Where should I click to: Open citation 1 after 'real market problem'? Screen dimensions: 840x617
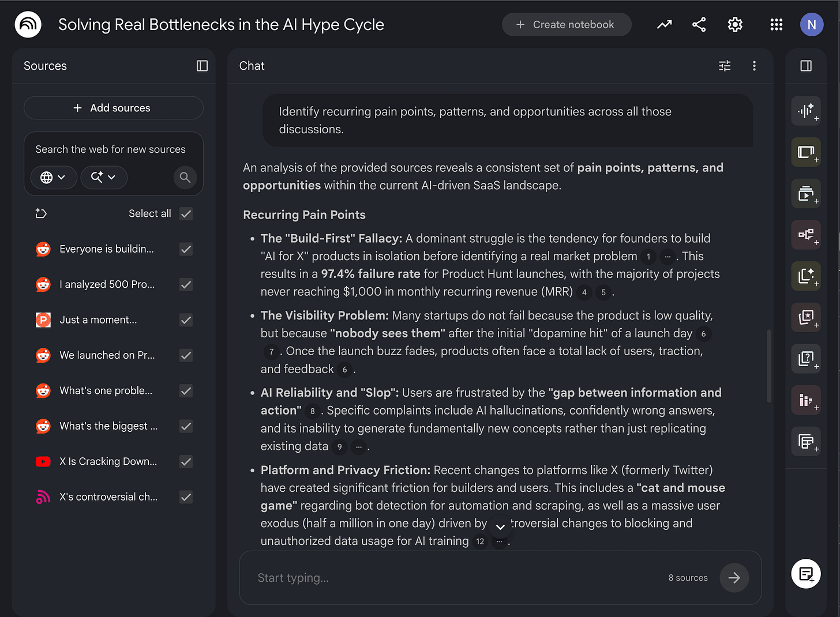tap(648, 257)
